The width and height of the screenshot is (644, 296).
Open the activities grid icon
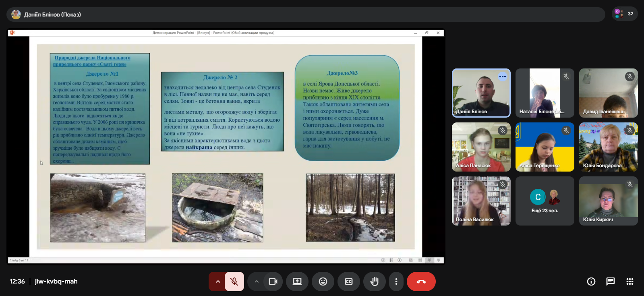click(x=630, y=282)
